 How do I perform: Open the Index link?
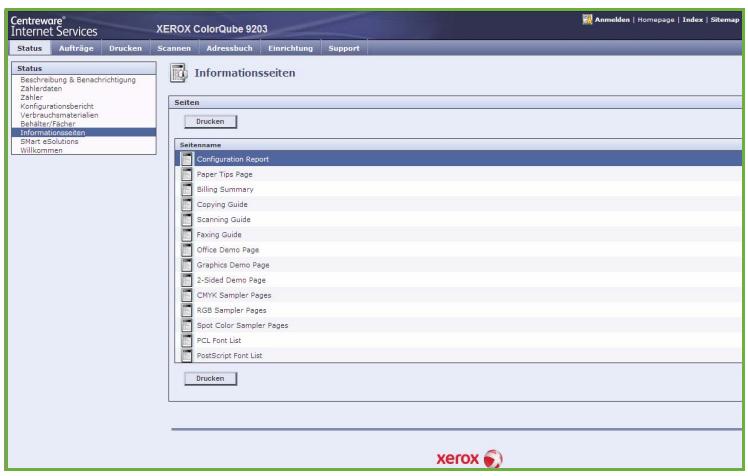(693, 20)
